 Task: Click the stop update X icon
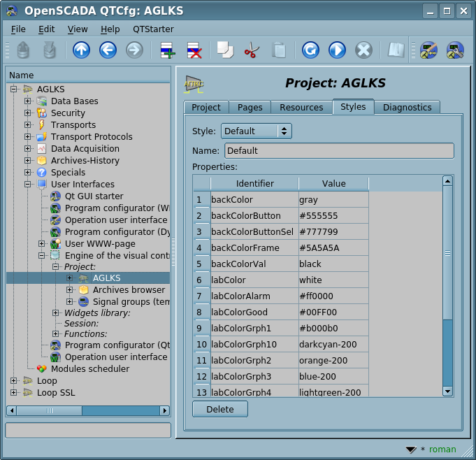[363, 50]
